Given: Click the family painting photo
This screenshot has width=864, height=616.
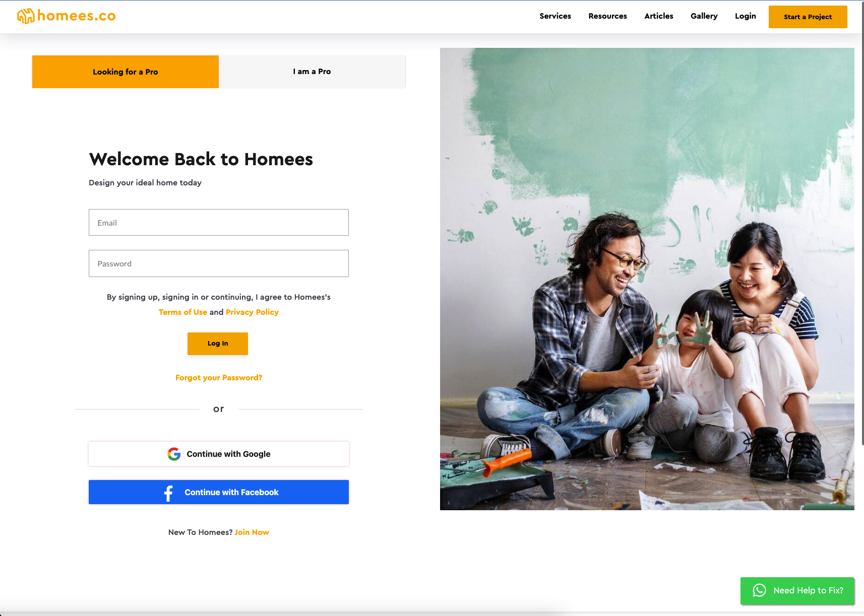Looking at the screenshot, I should 647,279.
